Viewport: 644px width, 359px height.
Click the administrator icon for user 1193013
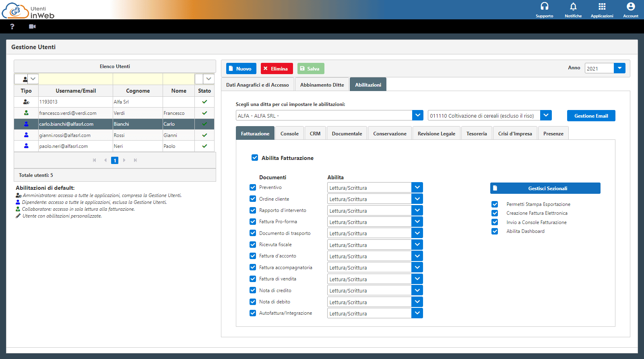point(26,102)
